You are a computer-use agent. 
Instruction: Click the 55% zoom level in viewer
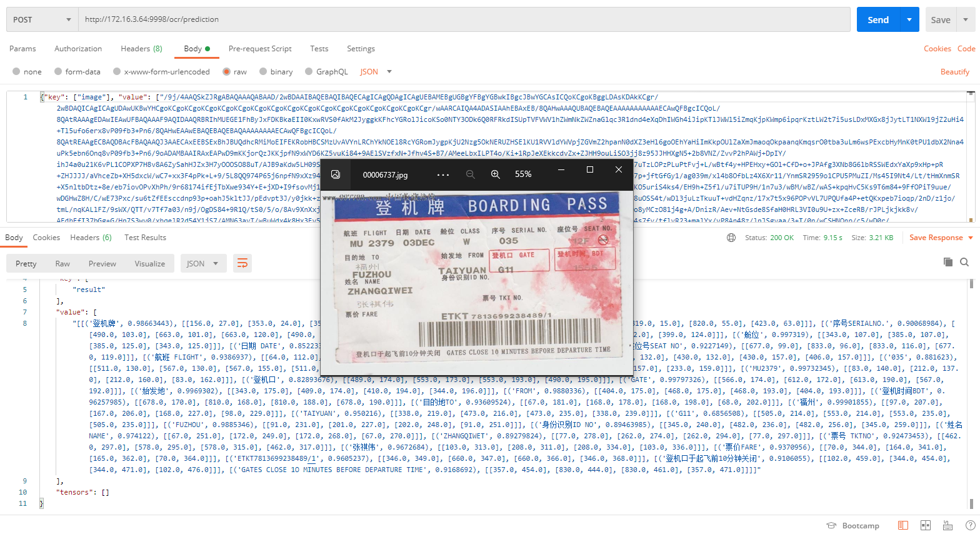click(x=523, y=174)
